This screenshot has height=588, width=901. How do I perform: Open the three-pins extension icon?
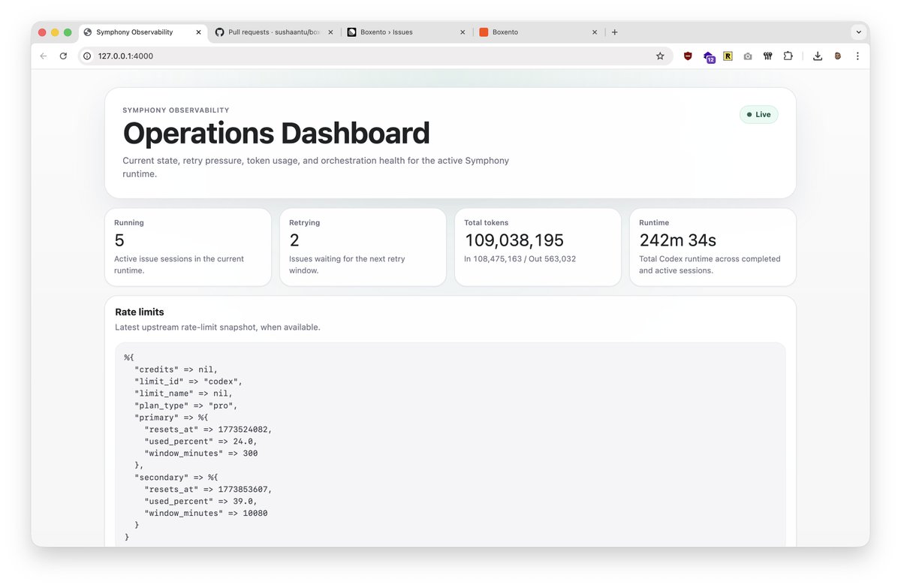point(767,56)
